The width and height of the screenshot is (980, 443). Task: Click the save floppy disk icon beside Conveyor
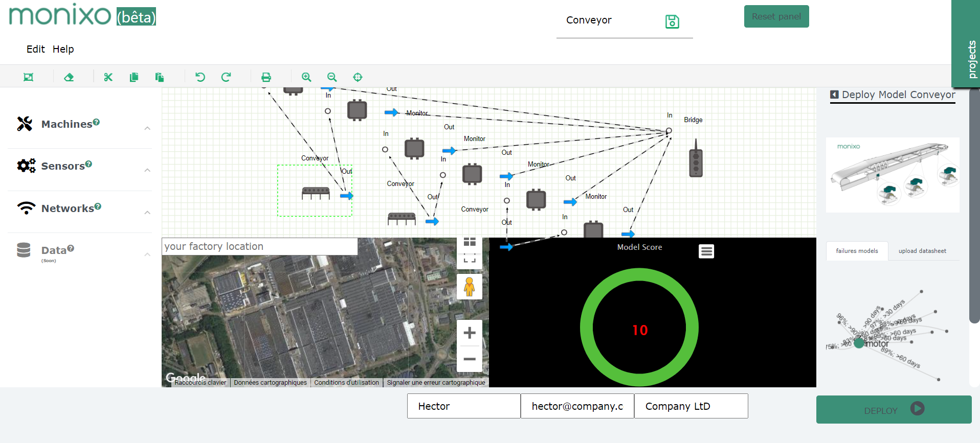[x=672, y=21]
